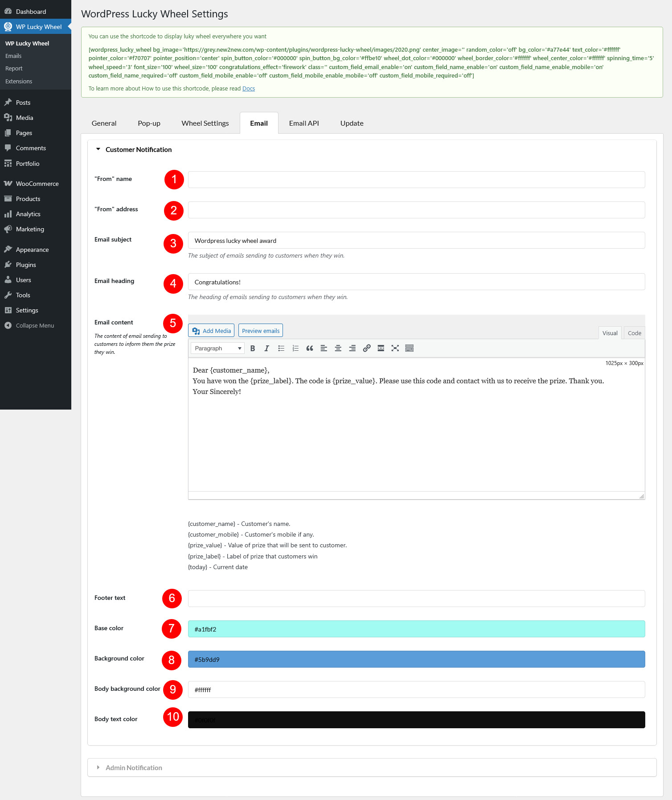
Task: Click the blockquote icon
Action: pyautogui.click(x=310, y=349)
